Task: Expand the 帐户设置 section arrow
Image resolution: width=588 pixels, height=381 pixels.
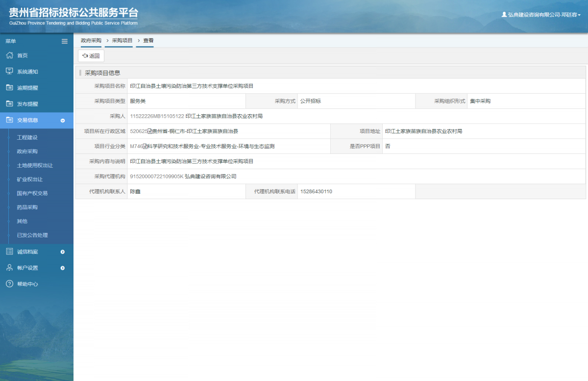Action: pyautogui.click(x=62, y=268)
